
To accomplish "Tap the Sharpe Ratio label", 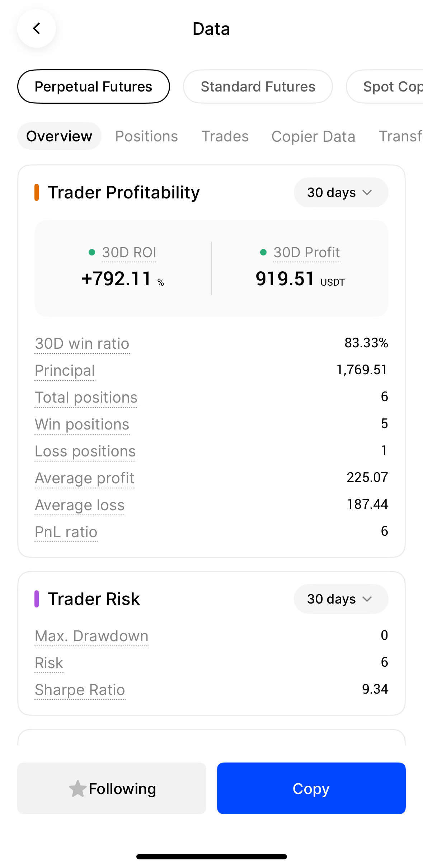I will coord(80,690).
